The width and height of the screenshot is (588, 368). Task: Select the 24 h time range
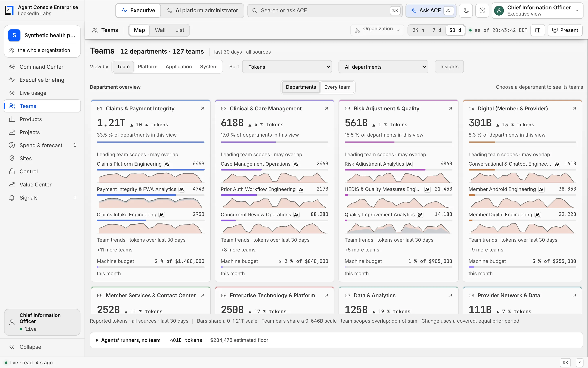tap(418, 30)
